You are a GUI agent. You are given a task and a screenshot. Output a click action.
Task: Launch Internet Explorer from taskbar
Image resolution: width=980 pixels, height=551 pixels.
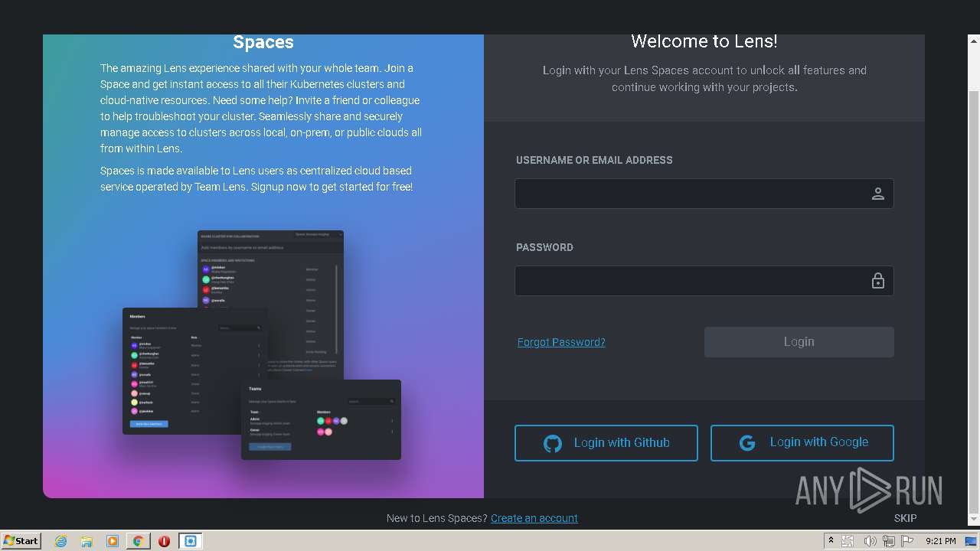click(60, 541)
